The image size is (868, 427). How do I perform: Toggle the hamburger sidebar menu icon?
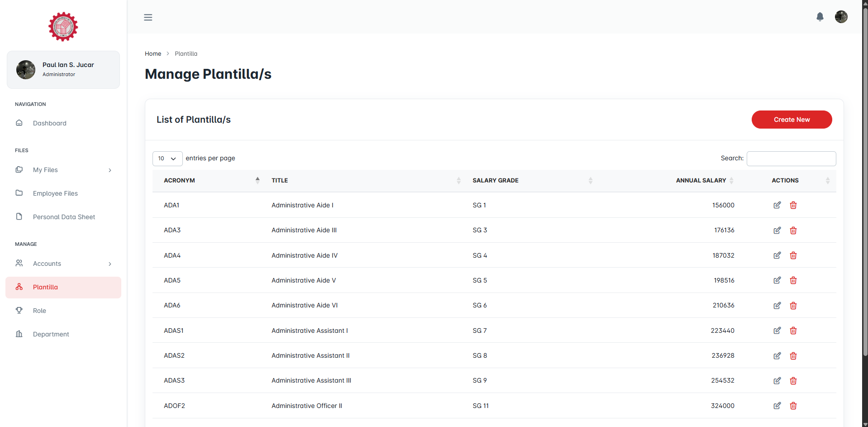click(x=148, y=17)
